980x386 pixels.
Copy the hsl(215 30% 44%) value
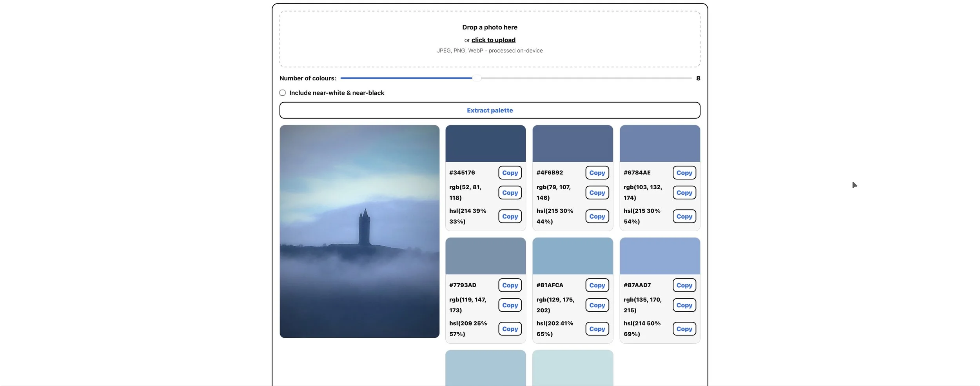coord(597,216)
